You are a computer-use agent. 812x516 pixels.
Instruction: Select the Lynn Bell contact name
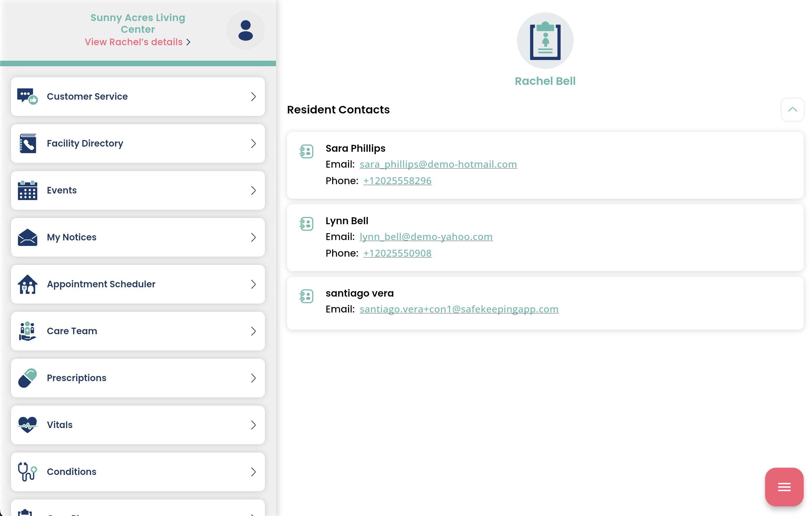(347, 221)
